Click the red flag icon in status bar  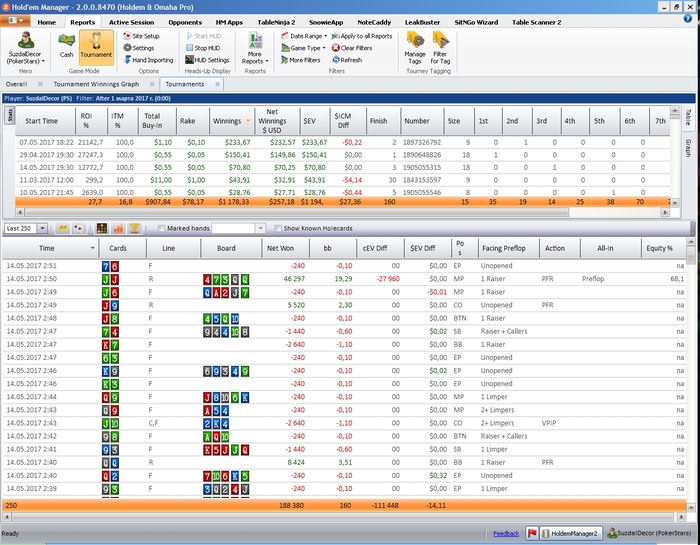click(x=532, y=533)
